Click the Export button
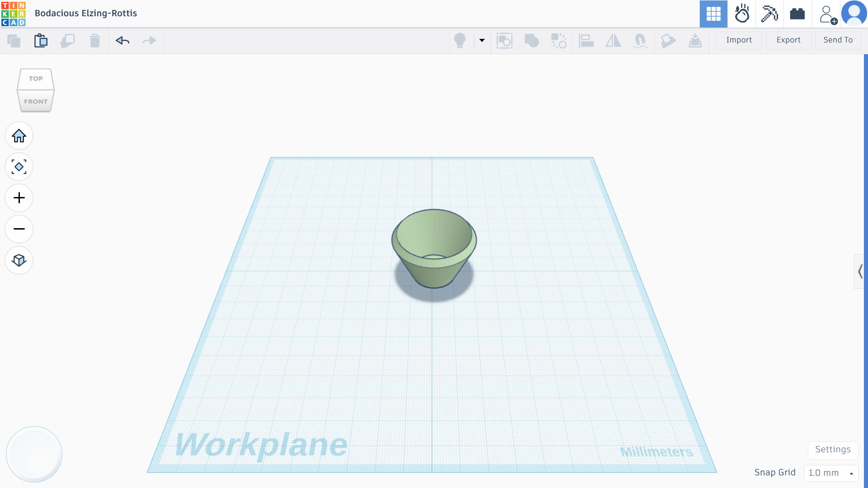868x488 pixels. pyautogui.click(x=788, y=40)
